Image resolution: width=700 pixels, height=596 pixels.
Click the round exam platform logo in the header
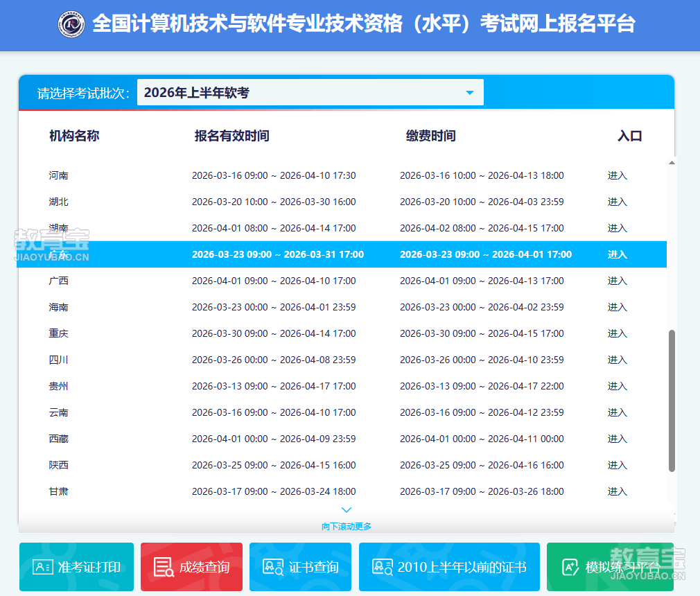71,25
